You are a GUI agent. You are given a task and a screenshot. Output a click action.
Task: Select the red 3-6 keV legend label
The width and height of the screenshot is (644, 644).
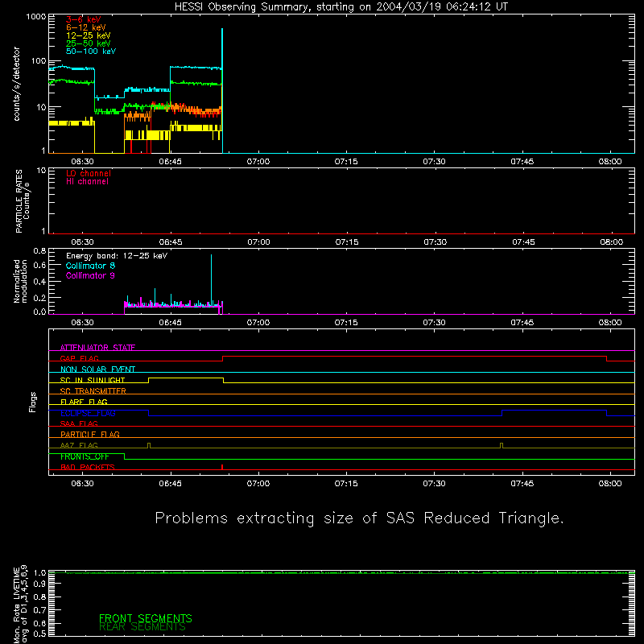(x=84, y=19)
